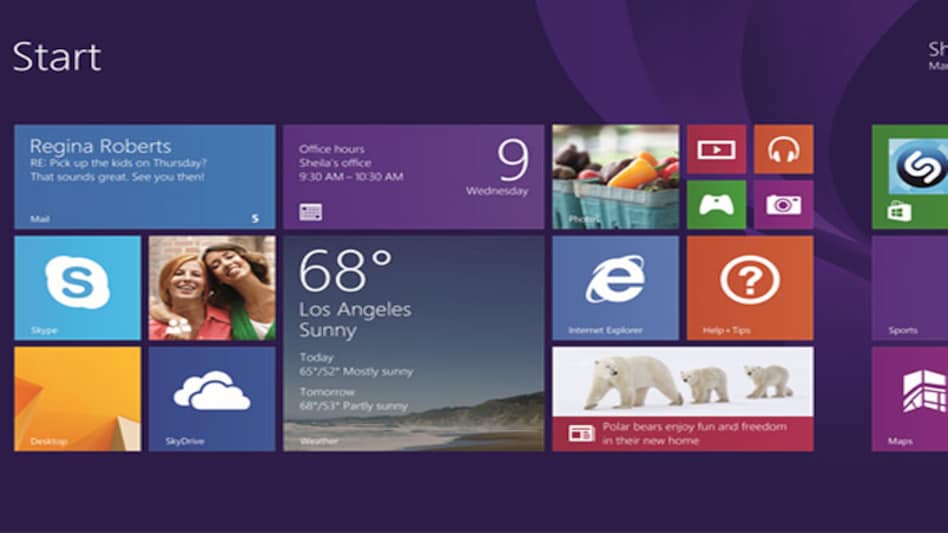Open Calendar tile showing Office hours
This screenshot has height=533, width=948.
click(x=413, y=177)
